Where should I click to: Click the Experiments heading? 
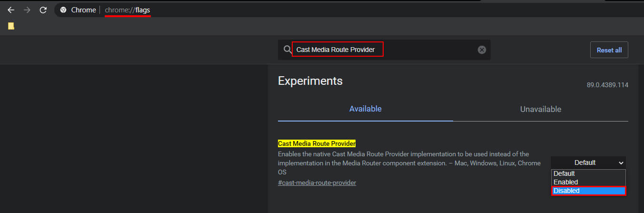(310, 81)
